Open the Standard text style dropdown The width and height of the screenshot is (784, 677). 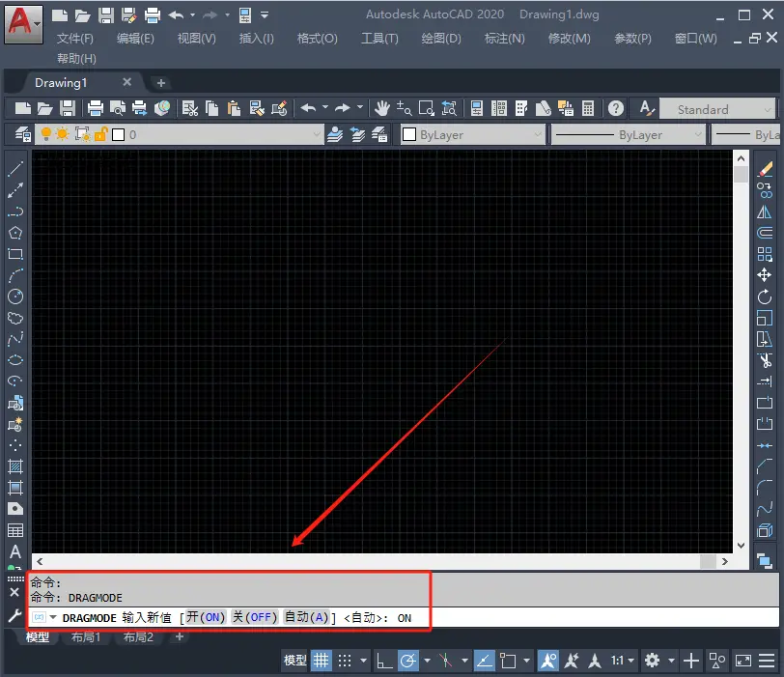click(x=768, y=109)
